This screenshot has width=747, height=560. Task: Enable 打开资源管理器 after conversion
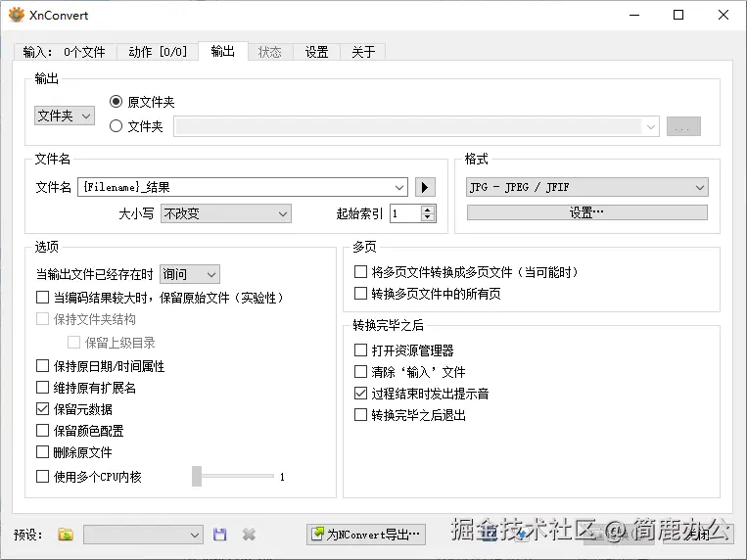(x=360, y=350)
